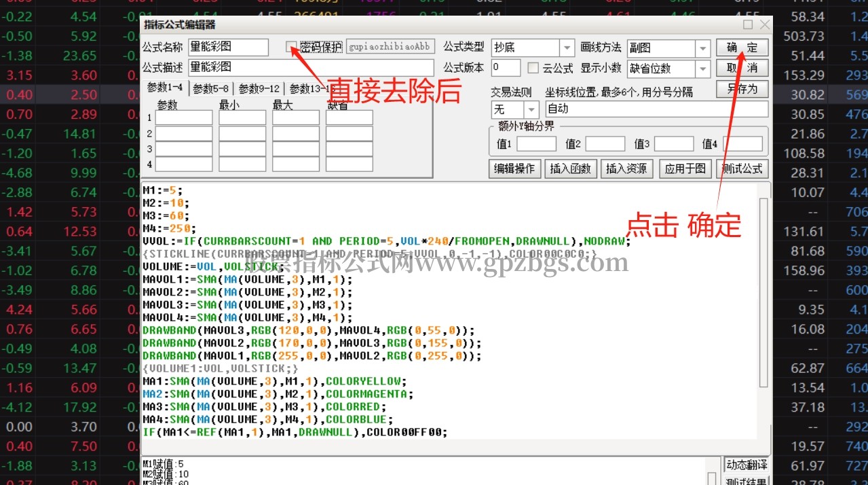Click the line VOLUME:=VOL,VOLSTICK;
Viewport: 868px width, 485px height.
(x=213, y=267)
